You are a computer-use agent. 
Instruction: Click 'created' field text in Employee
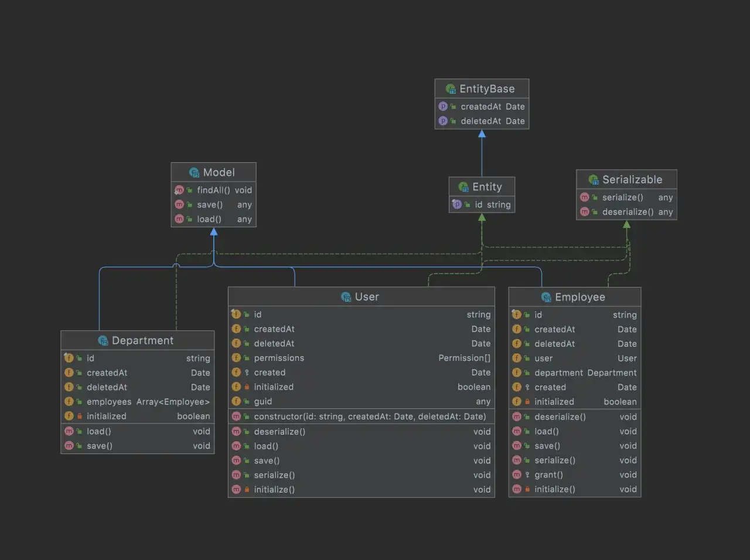(550, 387)
